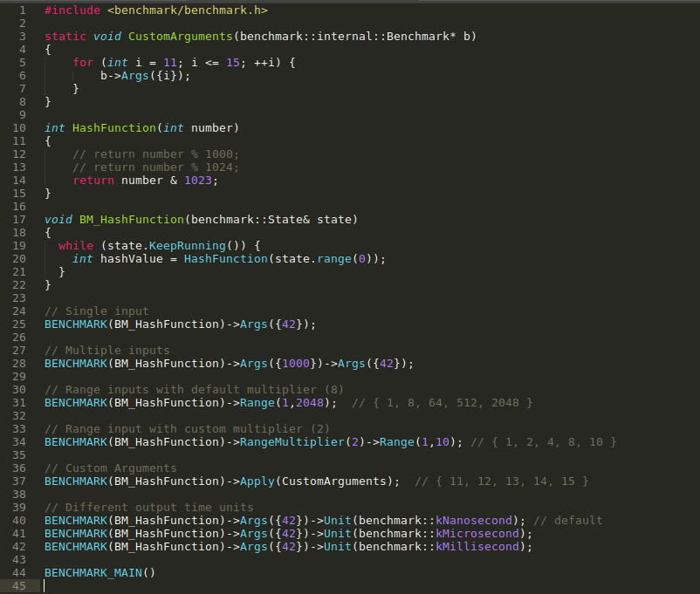Select the Single input comment

(97, 311)
